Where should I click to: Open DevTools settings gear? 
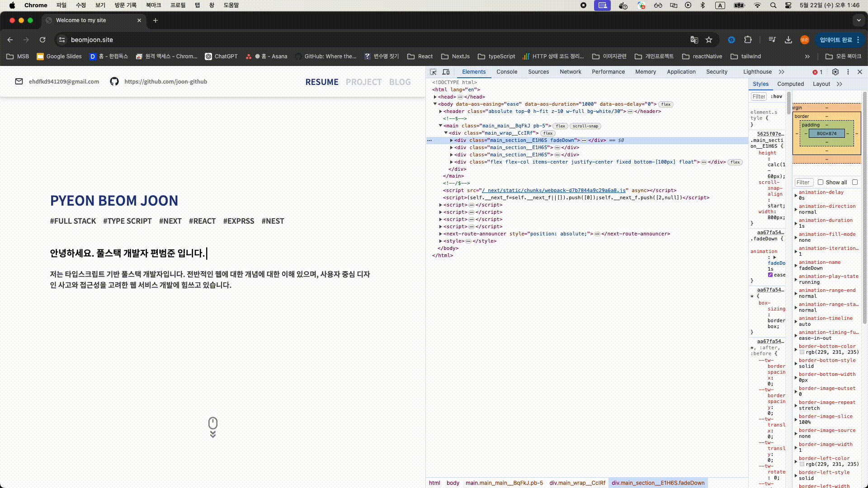[x=835, y=72]
